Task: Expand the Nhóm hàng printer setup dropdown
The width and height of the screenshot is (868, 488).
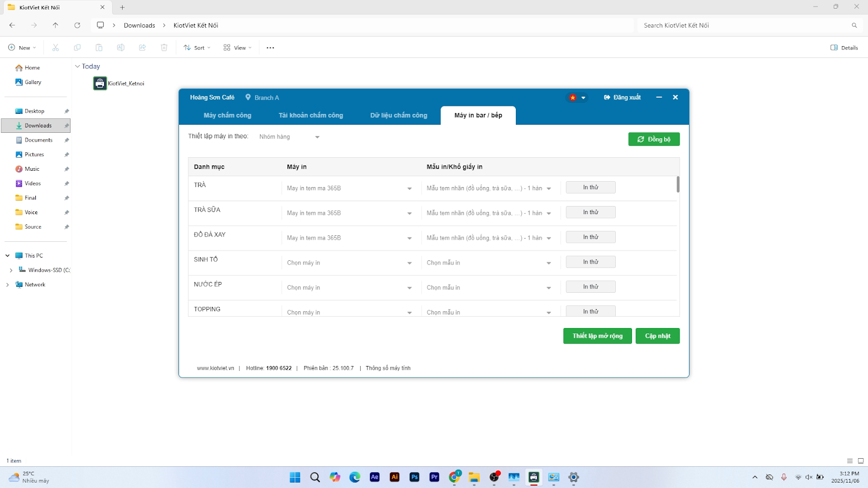Action: 290,137
